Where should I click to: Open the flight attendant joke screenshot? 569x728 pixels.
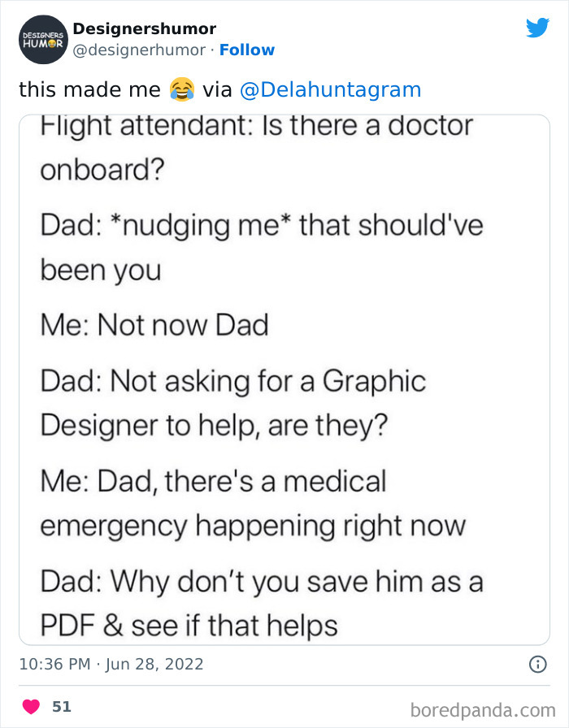(284, 378)
